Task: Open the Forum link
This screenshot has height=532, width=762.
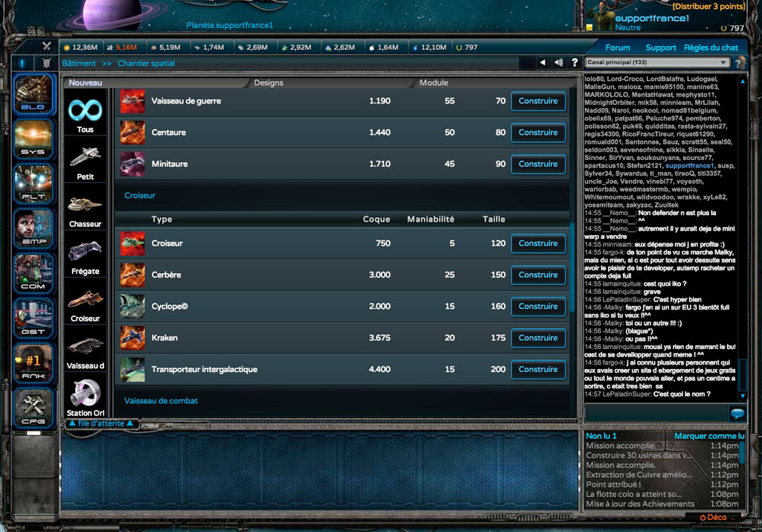Action: 617,48
